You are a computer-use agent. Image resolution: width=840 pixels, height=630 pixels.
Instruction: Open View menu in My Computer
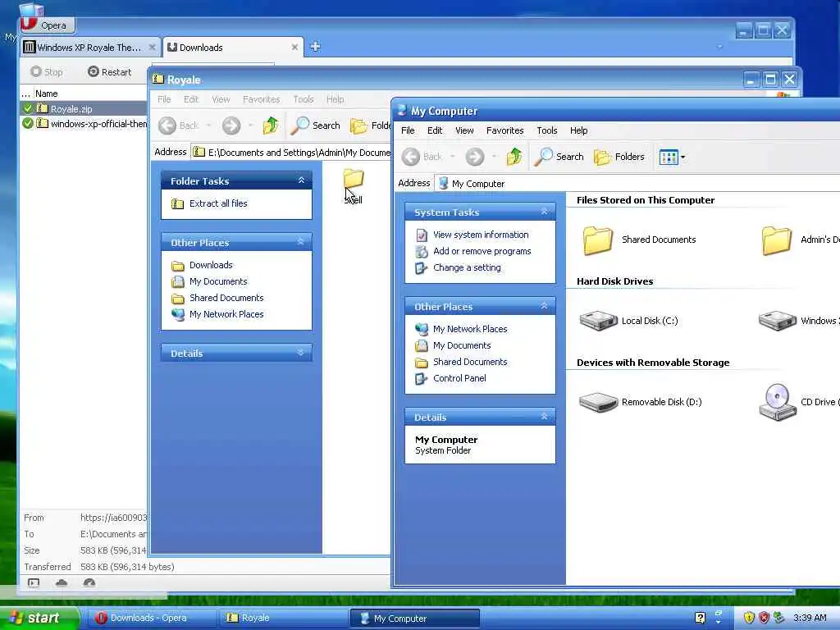click(464, 130)
